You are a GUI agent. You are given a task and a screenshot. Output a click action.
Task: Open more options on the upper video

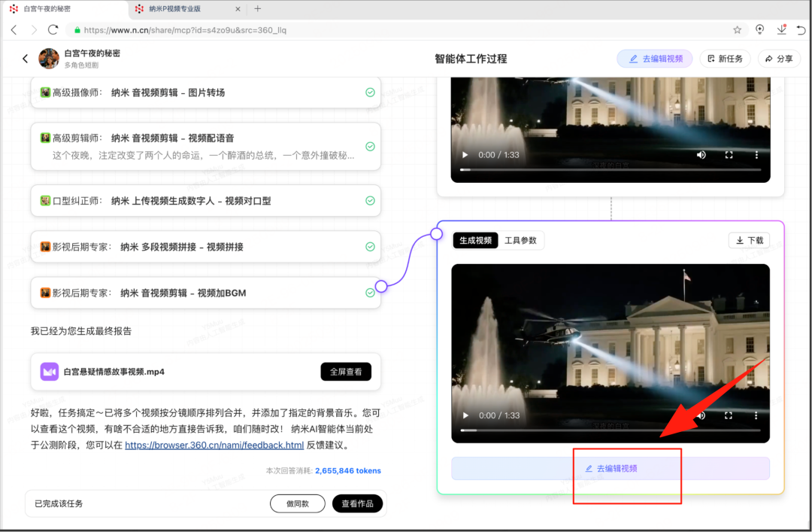point(756,154)
